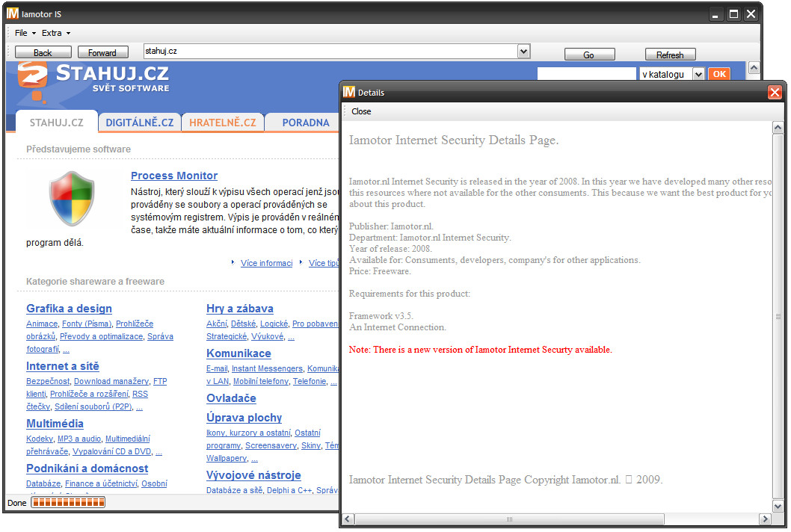This screenshot has height=532, width=791.
Task: Click the orange OK search button
Action: 719,74
